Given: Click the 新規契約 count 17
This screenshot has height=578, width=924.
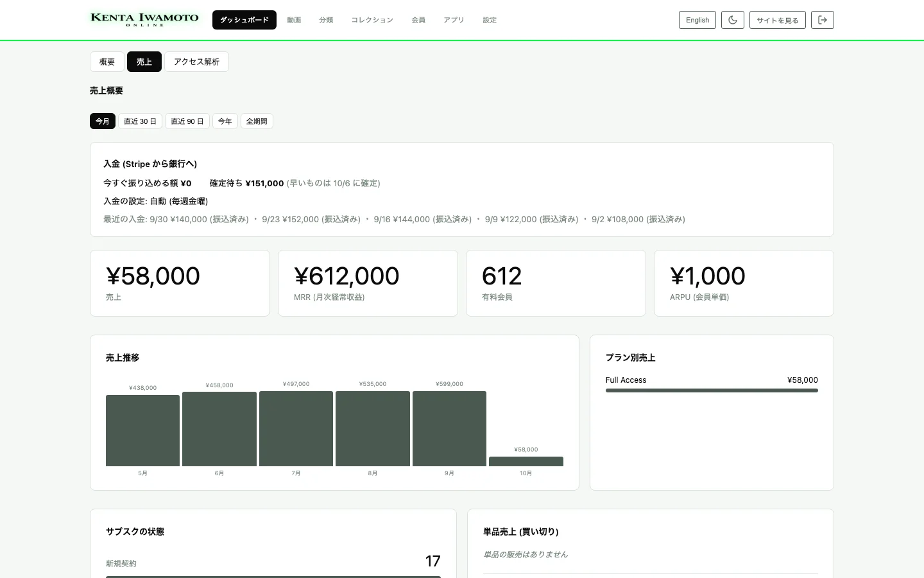Looking at the screenshot, I should 432,561.
